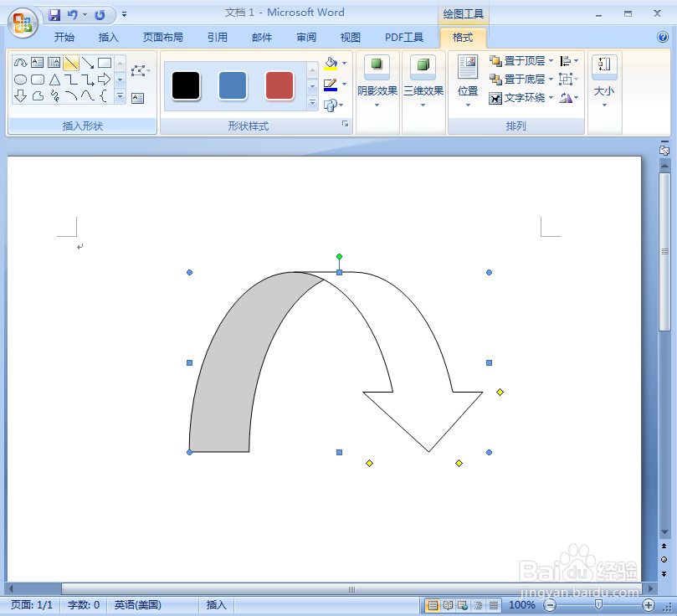677x616 pixels.
Task: Choose the vertical text box shape
Action: click(54, 63)
